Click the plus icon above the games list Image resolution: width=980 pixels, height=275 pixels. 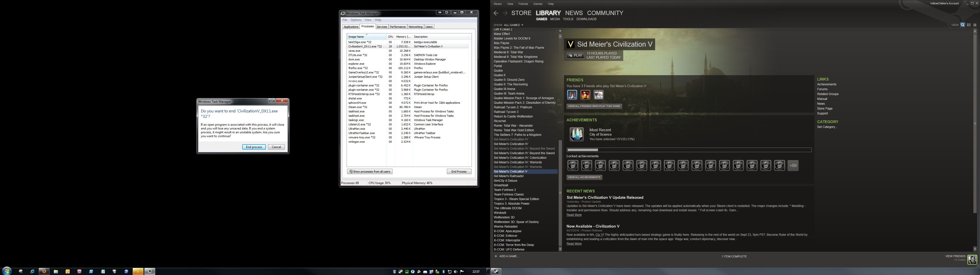tap(560, 31)
